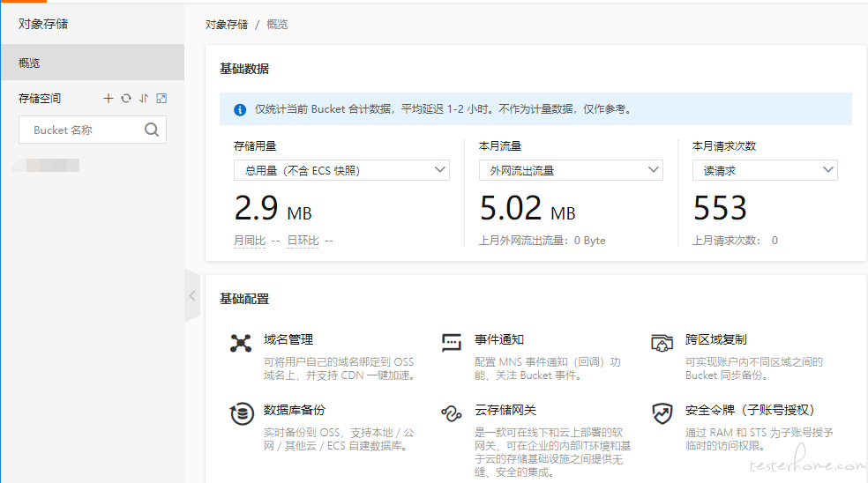Open the 跨区域复制 link
The width and height of the screenshot is (868, 483).
click(x=715, y=339)
